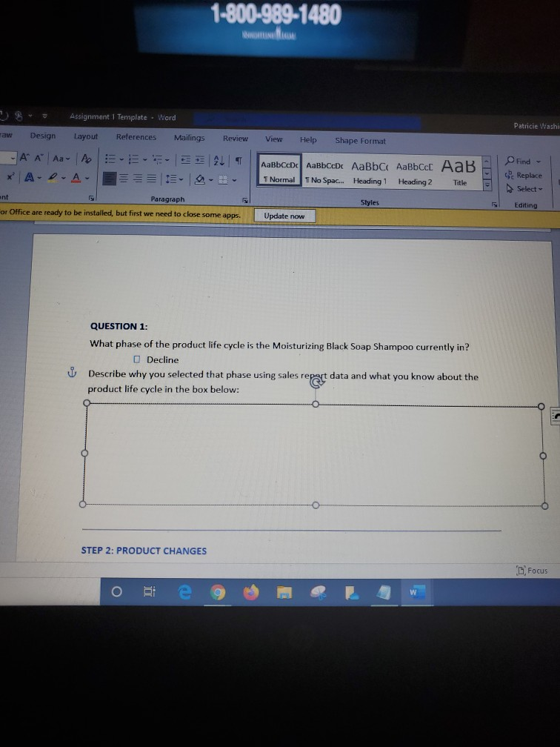560x747 pixels.
Task: Insert a multilevel list
Action: tap(156, 159)
